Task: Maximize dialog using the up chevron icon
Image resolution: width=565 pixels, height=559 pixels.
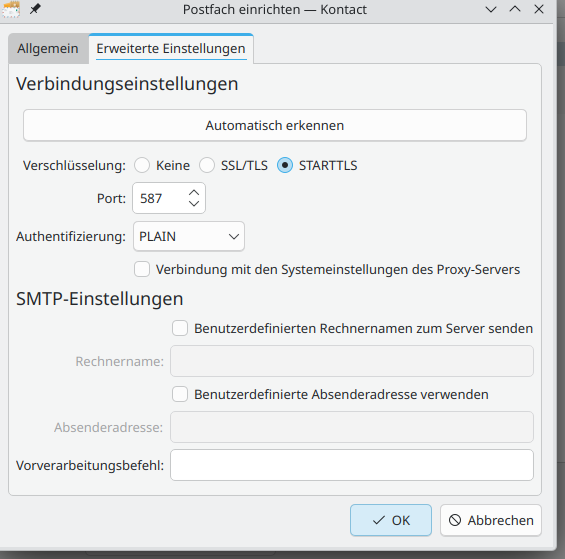Action: pos(515,9)
